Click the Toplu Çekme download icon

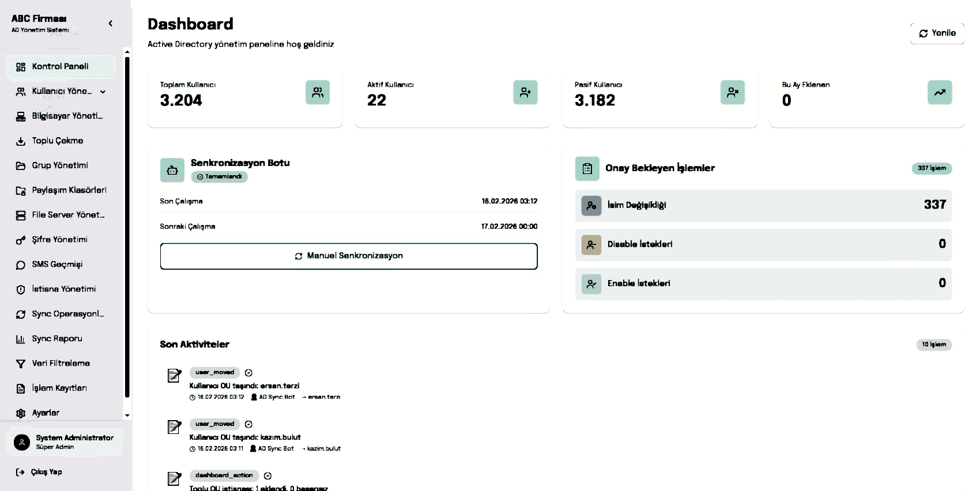(x=20, y=141)
